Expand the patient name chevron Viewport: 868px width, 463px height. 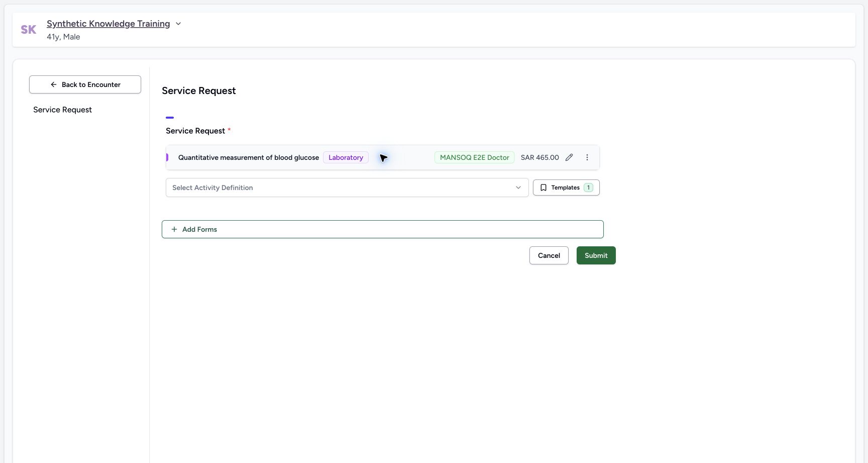[178, 24]
